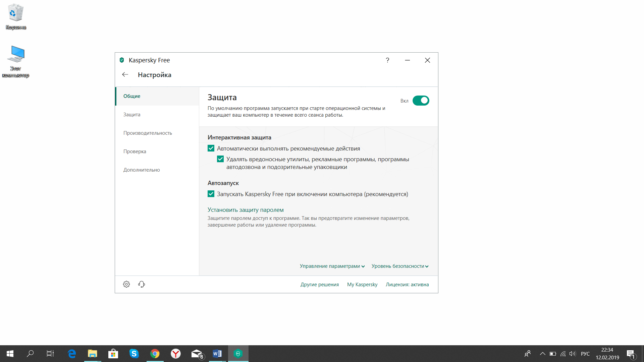Open Yandex Browser from the taskbar

point(176,354)
